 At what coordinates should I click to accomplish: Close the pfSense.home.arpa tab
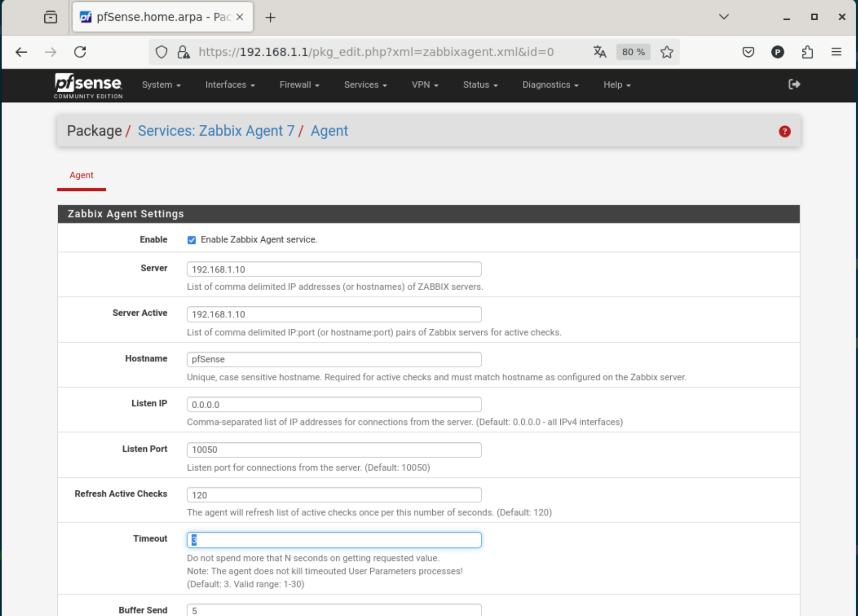240,17
